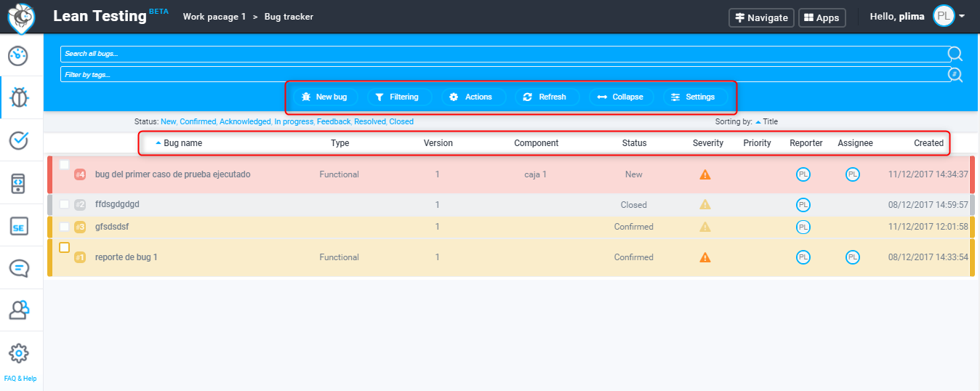This screenshot has height=391, width=980.
Task: Select the bug tracker icon in sidebar
Action: click(x=18, y=97)
